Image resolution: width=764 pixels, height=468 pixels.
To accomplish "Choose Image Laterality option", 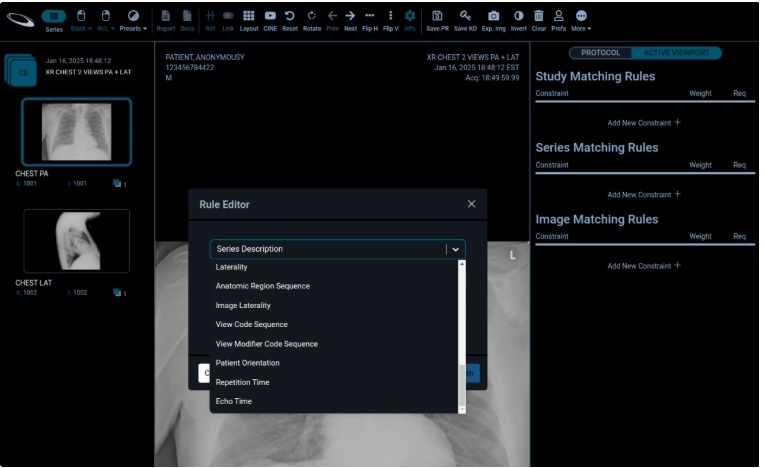I will coord(334,305).
